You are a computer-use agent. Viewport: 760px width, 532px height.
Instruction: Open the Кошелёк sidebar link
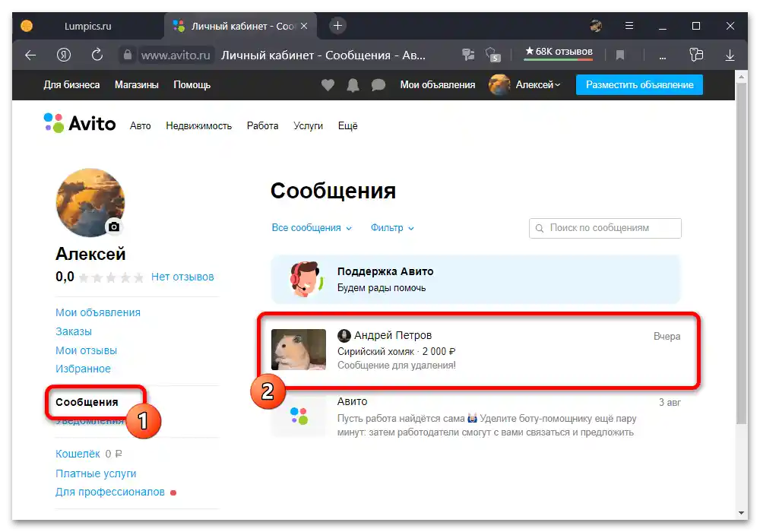pos(78,454)
